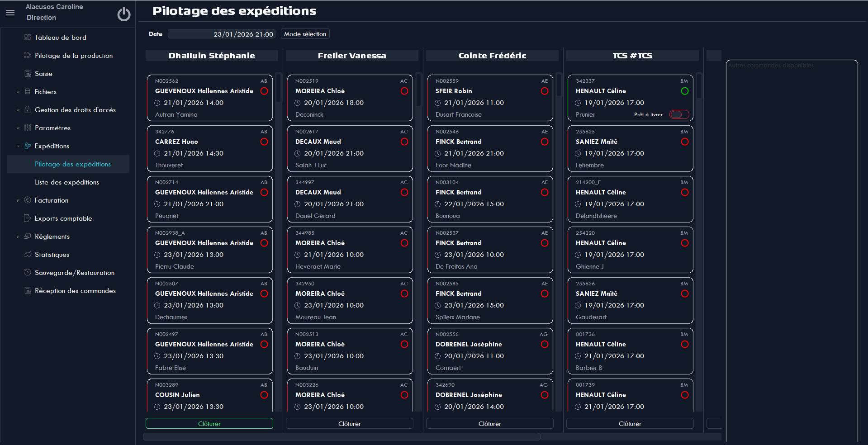Click the Saisie sidebar icon
This screenshot has width=868, height=445.
pos(28,73)
